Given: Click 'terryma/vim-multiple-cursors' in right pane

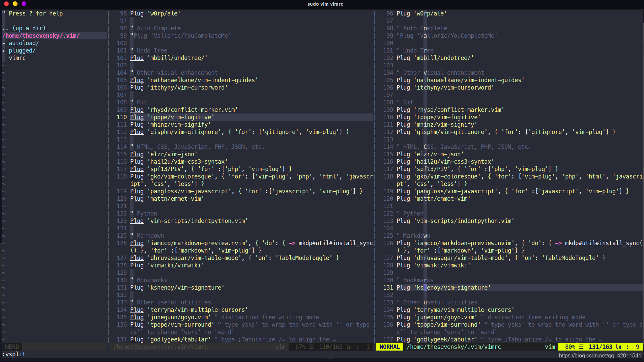Looking at the screenshot, I should tap(464, 310).
